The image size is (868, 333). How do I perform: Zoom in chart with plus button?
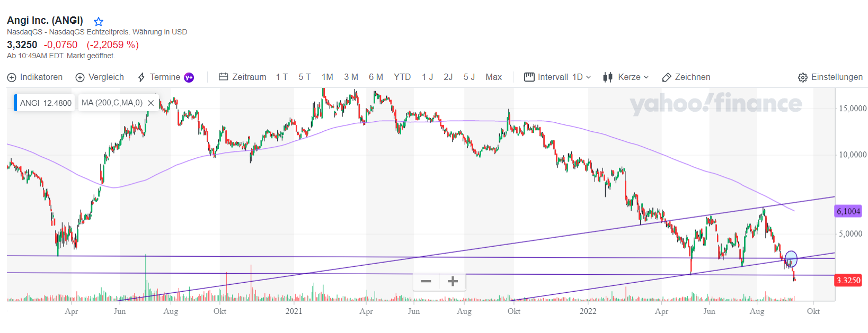pos(453,281)
